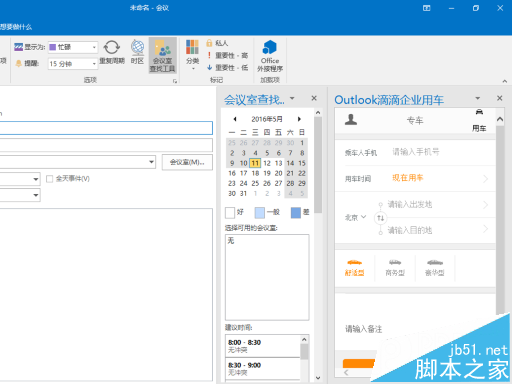This screenshot has height=384, width=512.
Task: Click the white 好 legend swatch
Action: coord(230,212)
